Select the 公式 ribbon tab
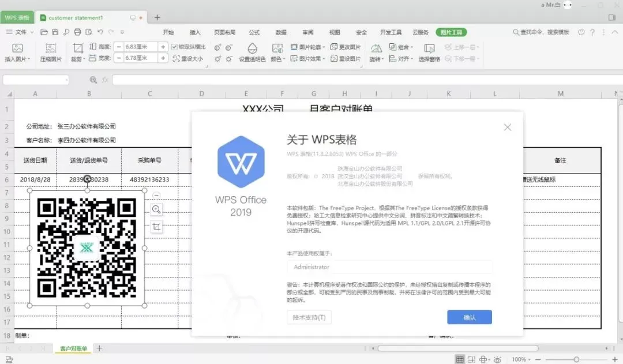The image size is (623, 364). coord(254,32)
